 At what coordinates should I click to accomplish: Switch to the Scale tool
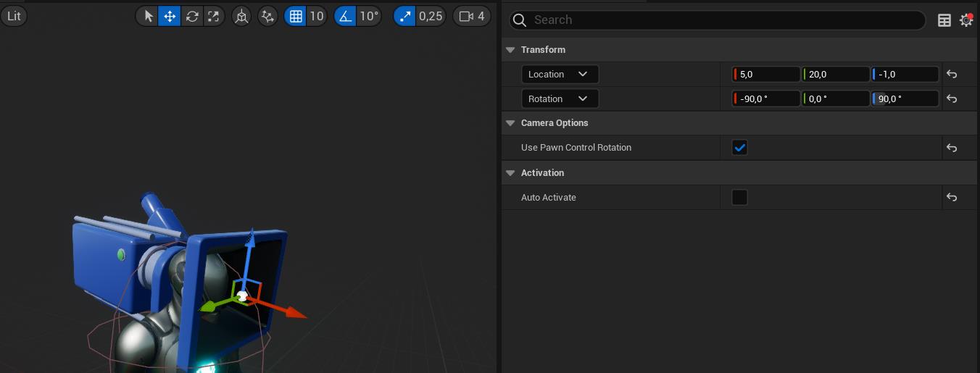pyautogui.click(x=213, y=16)
